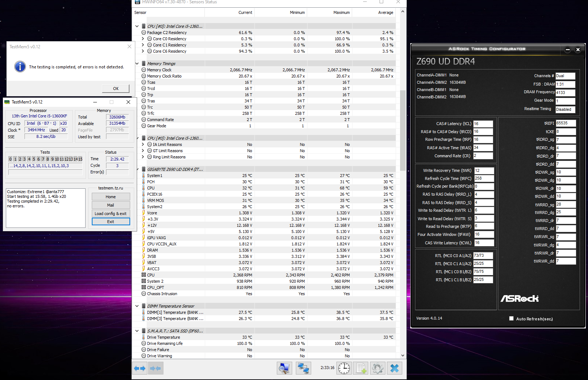Click the Exit button in TestMem5

[111, 222]
